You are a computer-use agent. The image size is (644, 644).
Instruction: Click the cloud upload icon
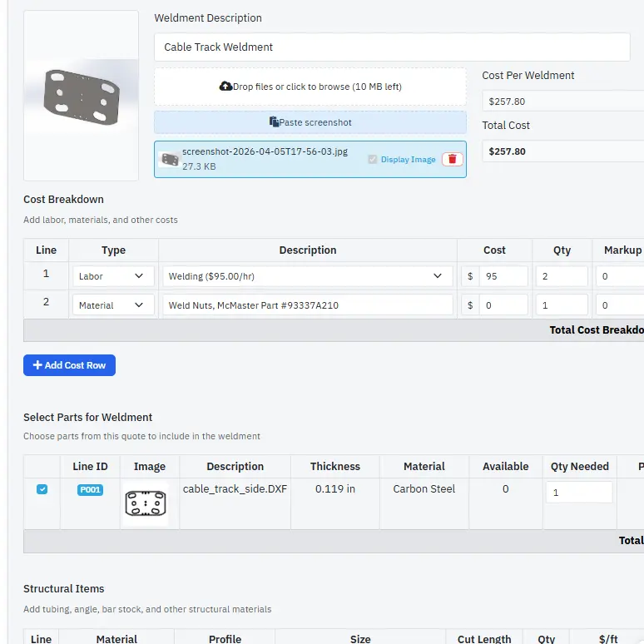[x=225, y=87]
